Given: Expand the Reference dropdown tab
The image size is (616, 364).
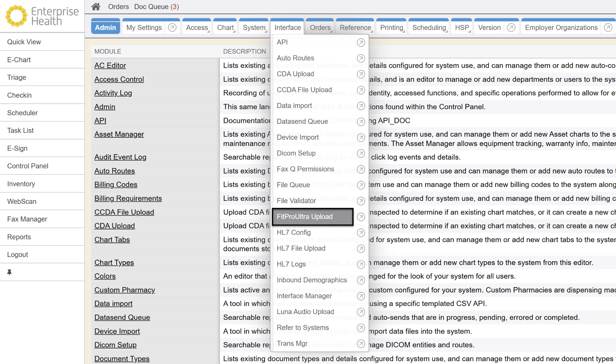Looking at the screenshot, I should 355,28.
